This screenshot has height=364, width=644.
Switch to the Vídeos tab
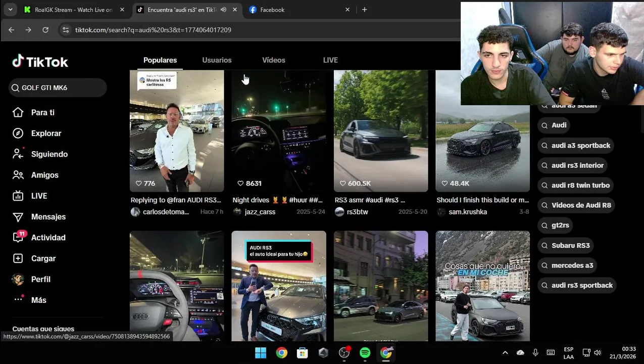click(274, 60)
